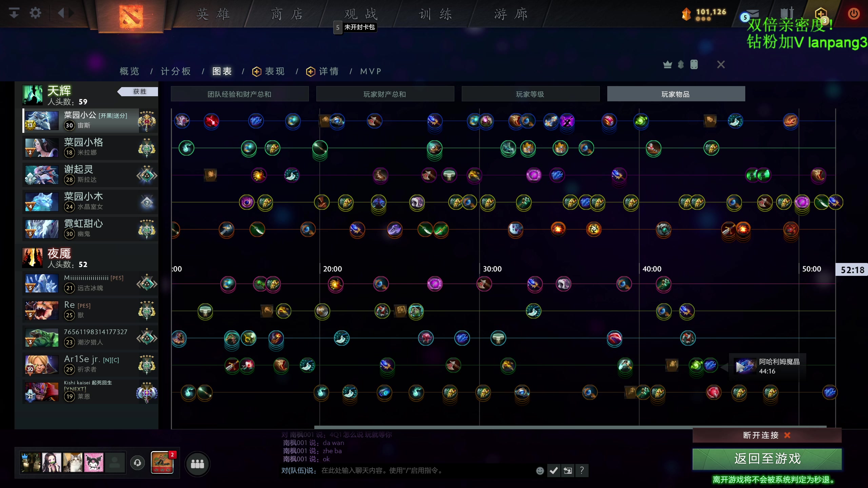This screenshot has width=868, height=488.
Task: Open the red gift item with badge 2
Action: click(162, 462)
